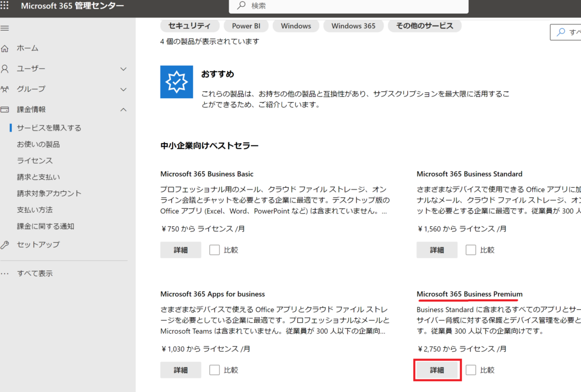Click the Microsoft 365 Business Standard title
Image resolution: width=581 pixels, height=392 pixels.
click(469, 174)
